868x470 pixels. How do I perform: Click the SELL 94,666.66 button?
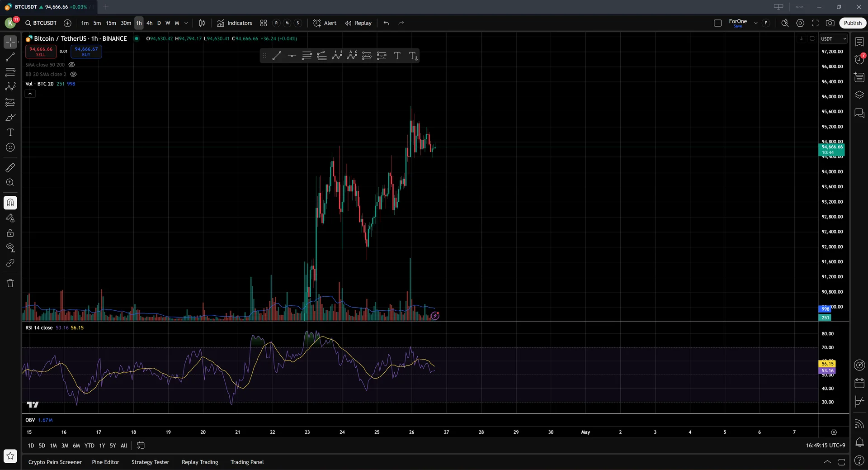pyautogui.click(x=41, y=52)
